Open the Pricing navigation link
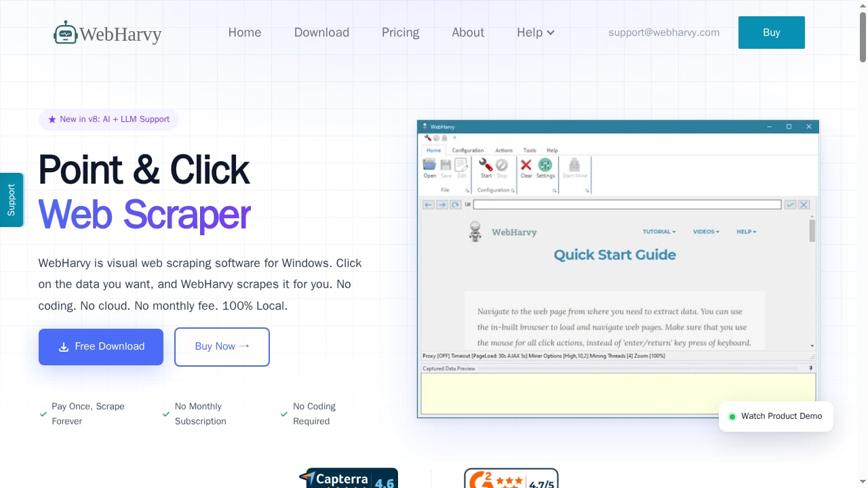The height and width of the screenshot is (488, 868). pyautogui.click(x=400, y=33)
